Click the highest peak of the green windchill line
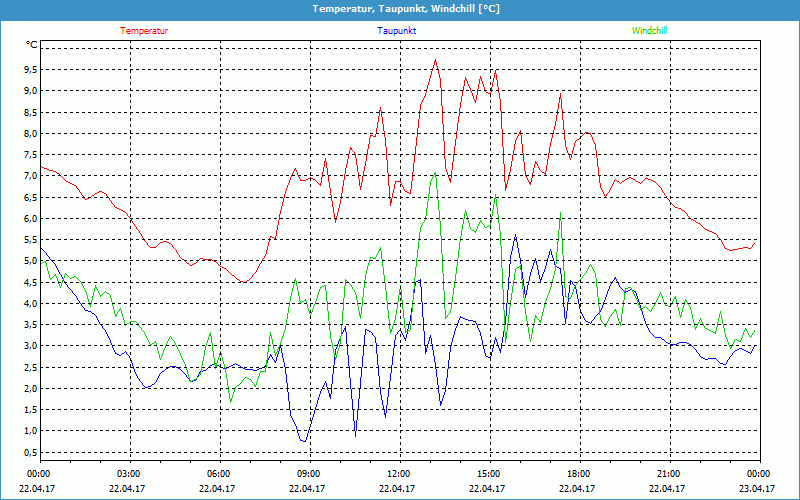The height and width of the screenshot is (500, 800). [x=434, y=174]
